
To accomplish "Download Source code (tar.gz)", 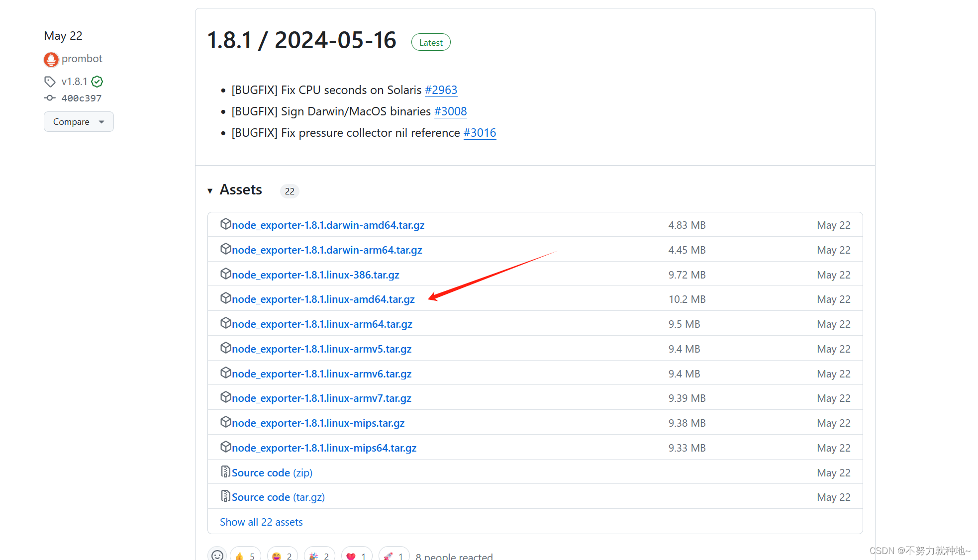I will (278, 497).
